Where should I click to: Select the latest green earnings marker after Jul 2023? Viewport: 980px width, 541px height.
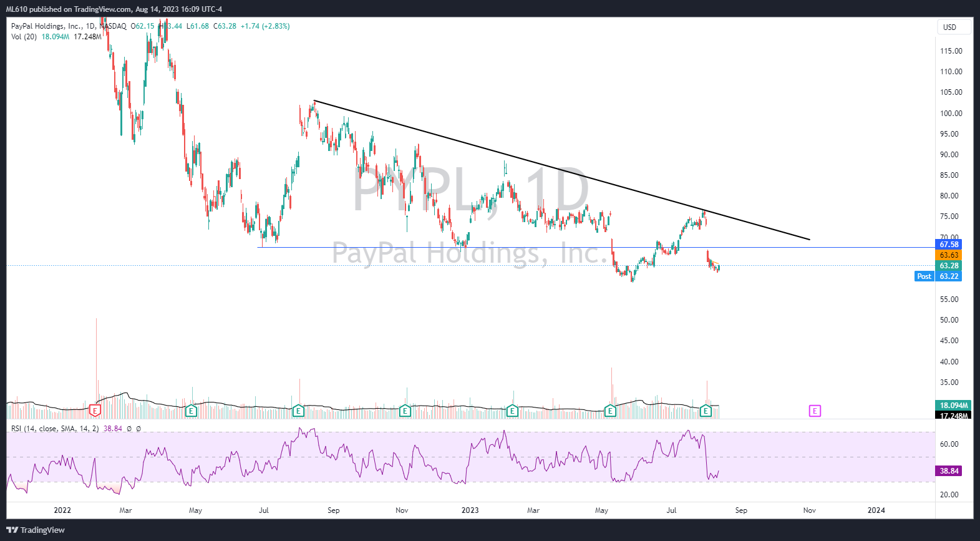point(706,411)
